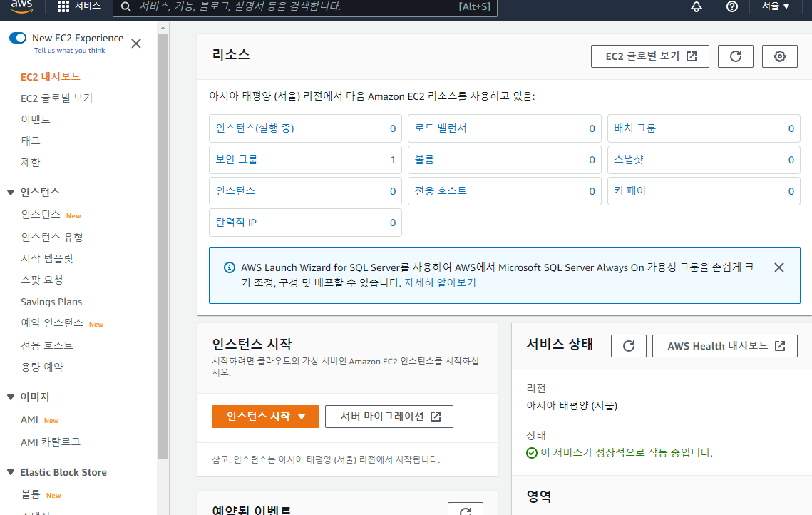The image size is (812, 515).
Task: Open EC2 글로벌 보기 in sidebar
Action: click(56, 98)
